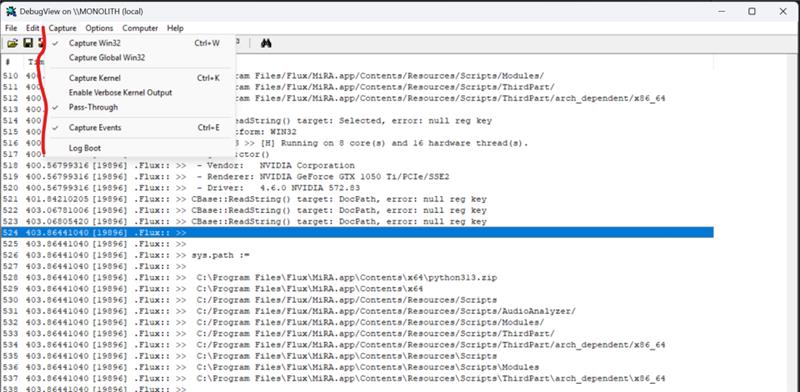
Task: Select log row numbered 533
Action: [357, 334]
